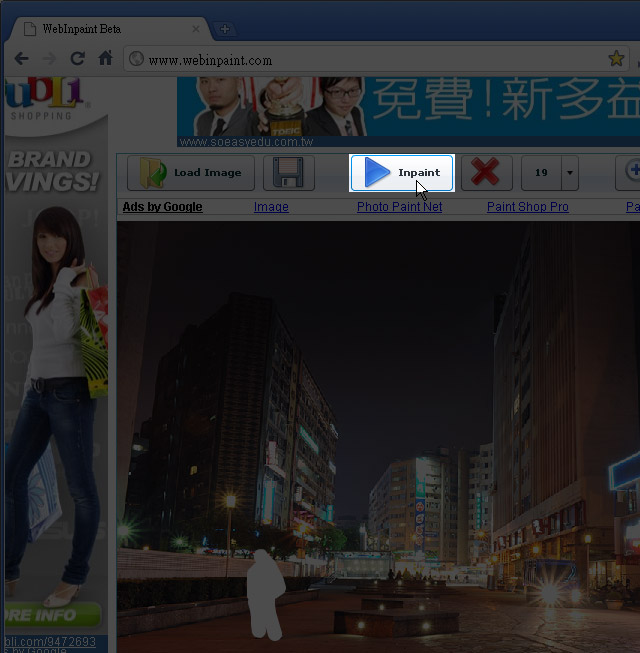Image resolution: width=640 pixels, height=653 pixels.
Task: Go forward with browser forward arrow
Action: tap(49, 59)
